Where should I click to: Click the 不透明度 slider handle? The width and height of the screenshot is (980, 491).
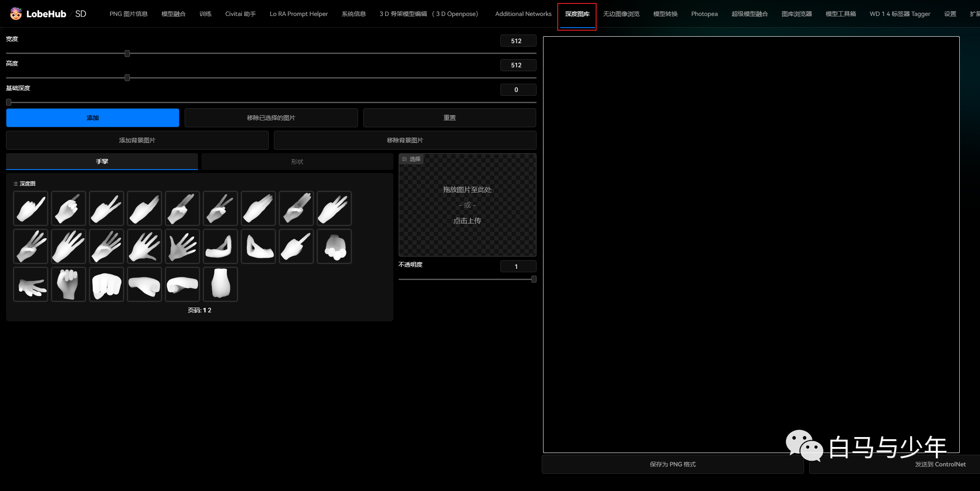534,279
